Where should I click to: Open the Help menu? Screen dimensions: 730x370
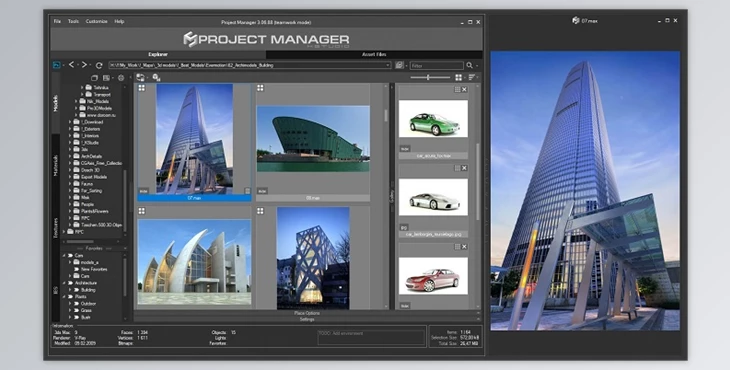point(119,21)
